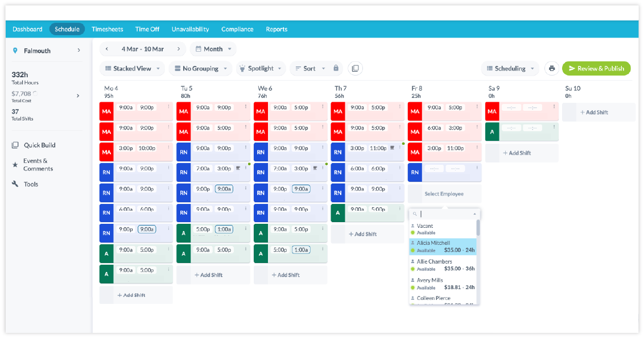Open Events & Comments star item
Screen dimensions: 644x338
point(38,165)
